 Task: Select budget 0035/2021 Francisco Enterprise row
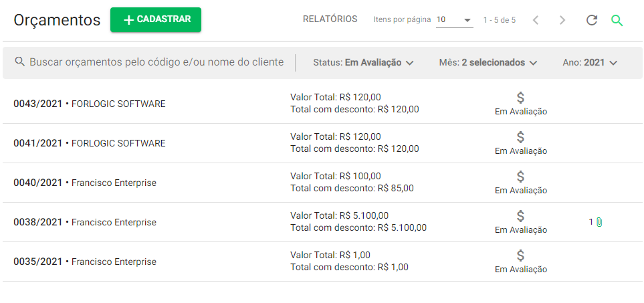322,262
